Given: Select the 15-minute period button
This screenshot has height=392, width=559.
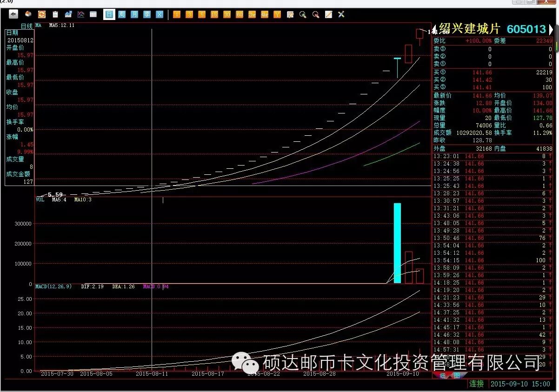Looking at the screenshot, I should point(214,14).
